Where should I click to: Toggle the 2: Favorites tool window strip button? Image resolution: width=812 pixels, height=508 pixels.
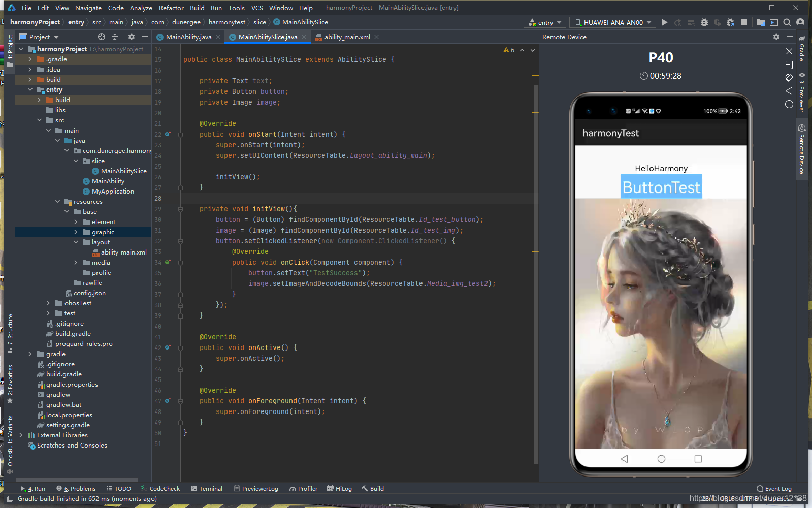(x=10, y=384)
